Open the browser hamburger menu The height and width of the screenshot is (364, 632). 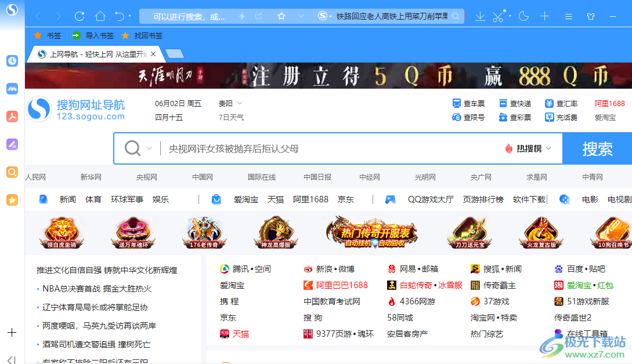pos(569,16)
